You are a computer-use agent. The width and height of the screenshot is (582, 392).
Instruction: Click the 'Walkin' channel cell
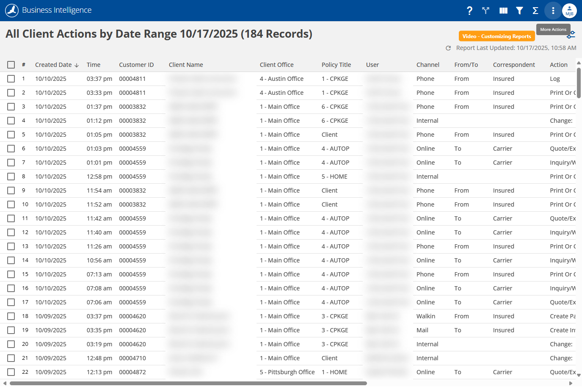(426, 316)
